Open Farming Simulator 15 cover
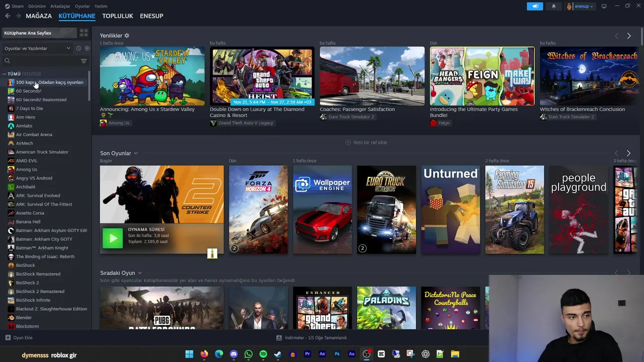The width and height of the screenshot is (644, 362). coord(515,210)
